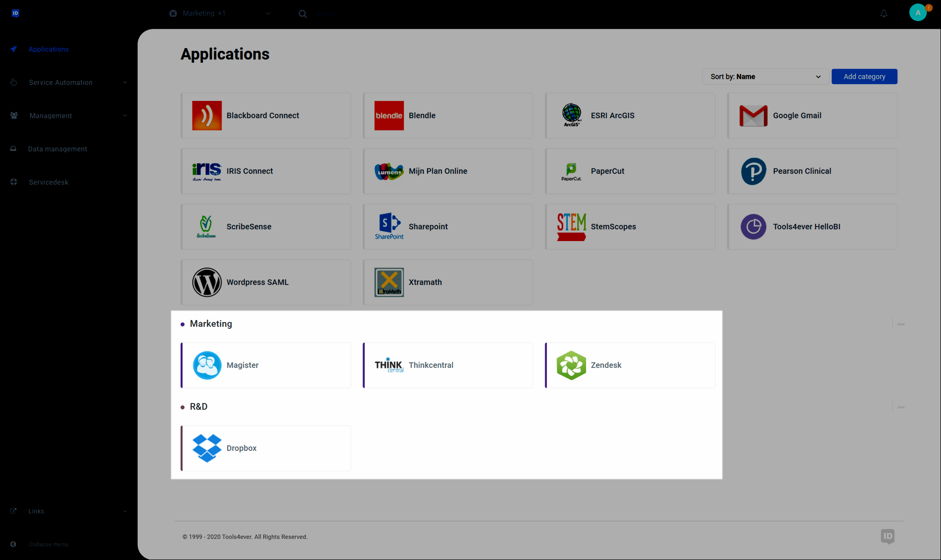This screenshot has width=941, height=560.
Task: Open the Blendle app icon
Action: (389, 116)
